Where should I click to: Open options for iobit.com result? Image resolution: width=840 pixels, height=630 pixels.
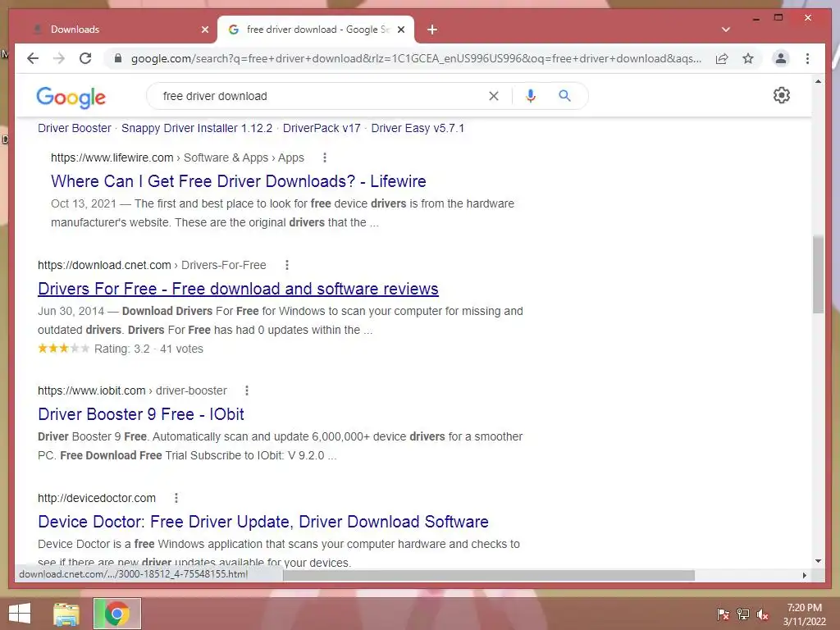(247, 390)
